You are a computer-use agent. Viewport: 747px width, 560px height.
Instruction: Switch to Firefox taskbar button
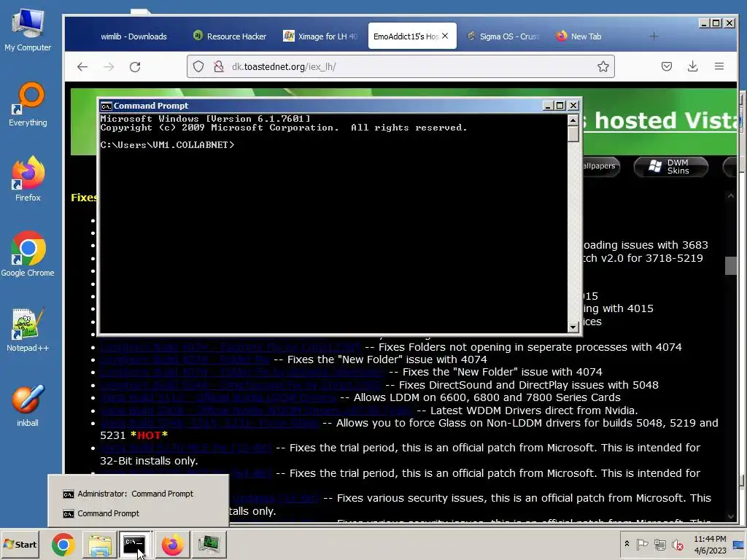(172, 544)
